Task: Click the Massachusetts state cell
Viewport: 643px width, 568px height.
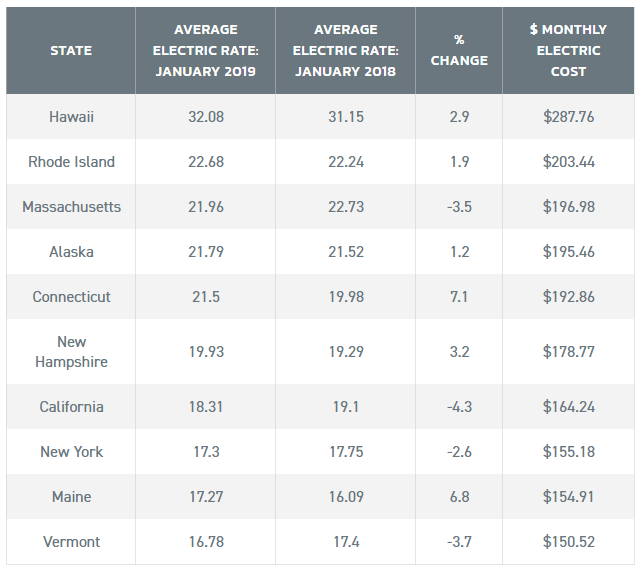Action: [x=71, y=207]
